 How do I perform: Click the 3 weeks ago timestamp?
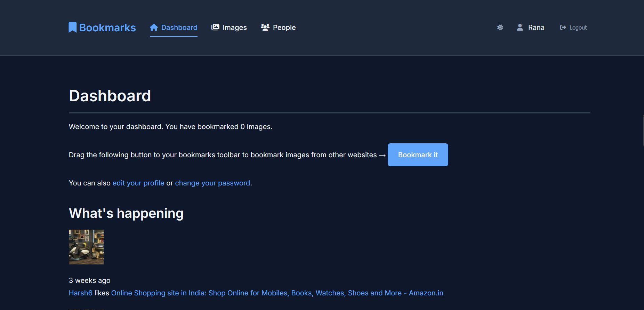(x=90, y=280)
